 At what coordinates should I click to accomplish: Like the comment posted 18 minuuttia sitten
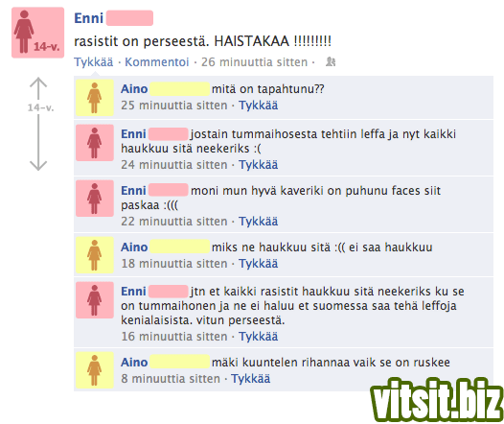[258, 264]
